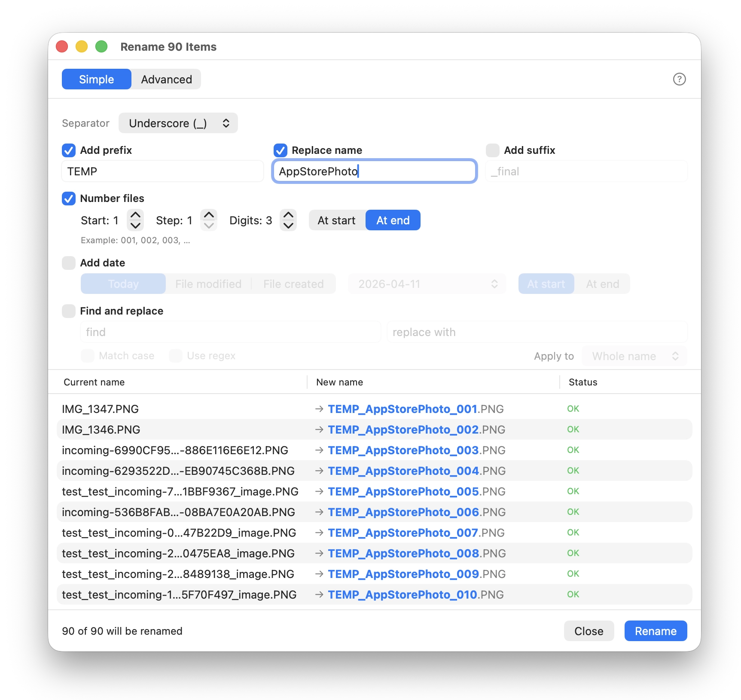Increase the Step value with up arrow
741x700 pixels.
[x=209, y=215]
